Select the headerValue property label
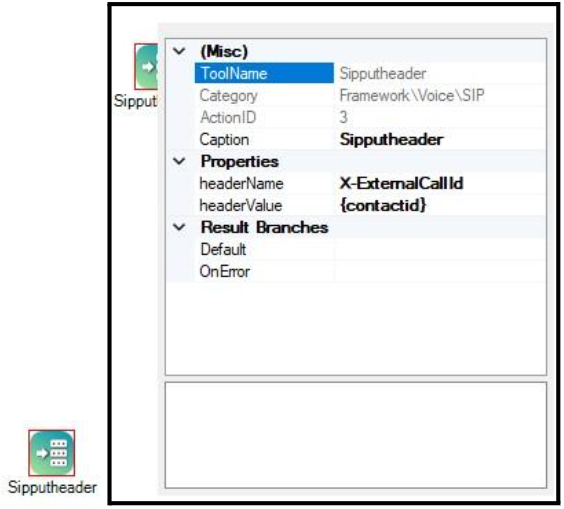 coord(241,206)
